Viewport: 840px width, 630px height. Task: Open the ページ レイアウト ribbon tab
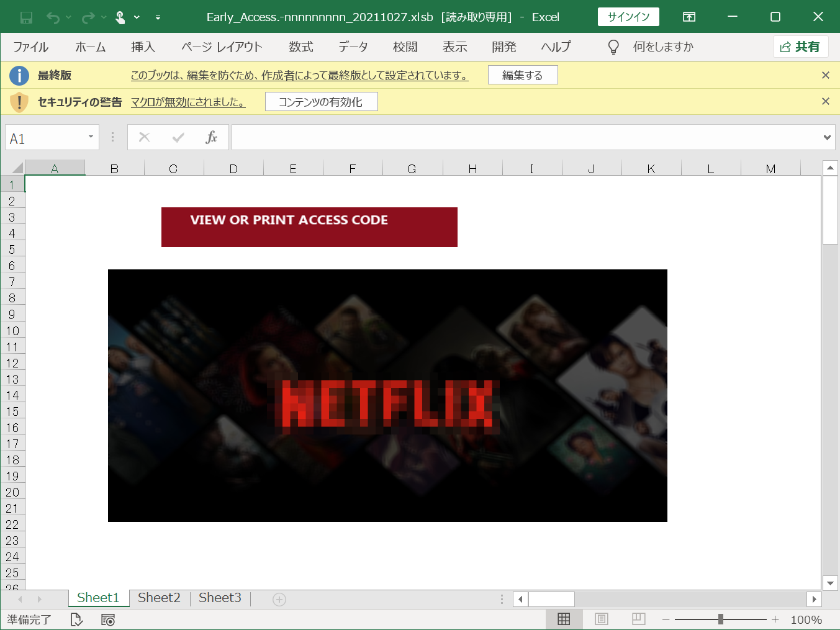pyautogui.click(x=222, y=47)
